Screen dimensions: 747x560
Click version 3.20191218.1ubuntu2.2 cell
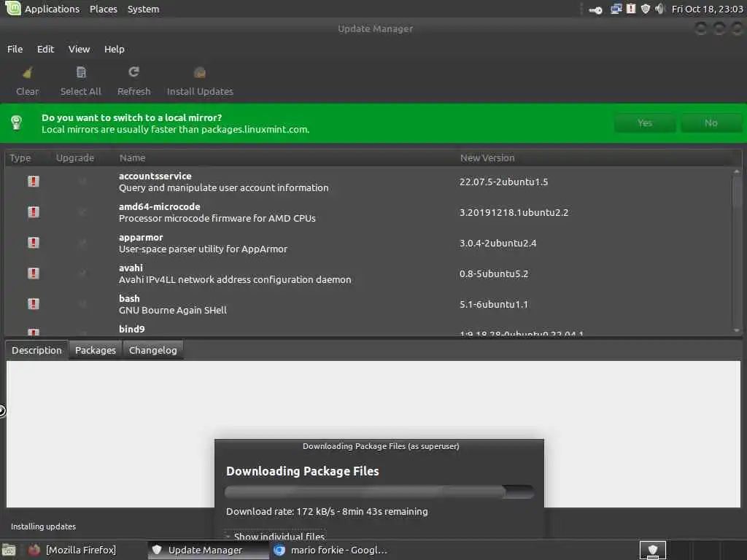[514, 212]
